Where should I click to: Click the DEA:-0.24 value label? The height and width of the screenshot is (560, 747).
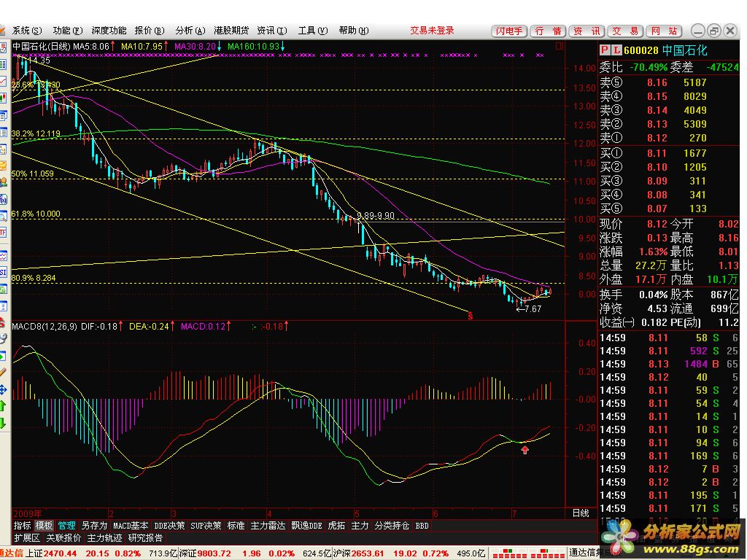point(149,327)
